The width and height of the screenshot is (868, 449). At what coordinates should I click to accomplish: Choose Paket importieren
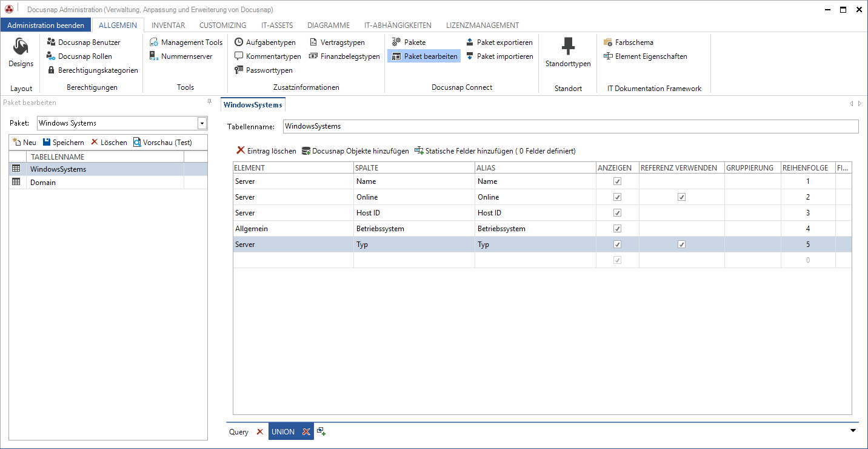point(499,56)
